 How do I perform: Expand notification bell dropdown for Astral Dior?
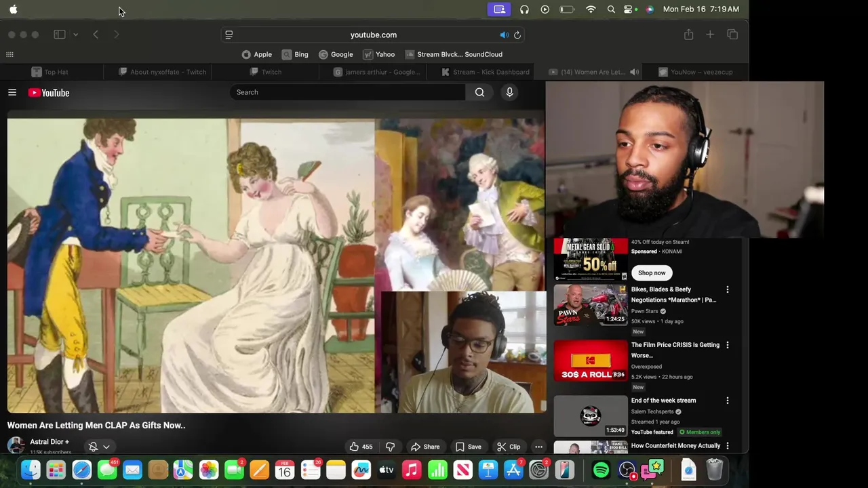pyautogui.click(x=99, y=447)
